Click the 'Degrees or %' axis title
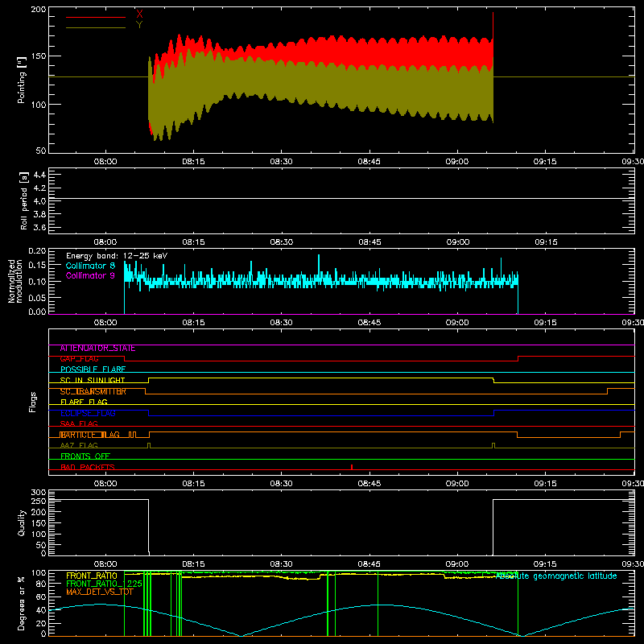This screenshot has height=644, width=644. [22, 603]
